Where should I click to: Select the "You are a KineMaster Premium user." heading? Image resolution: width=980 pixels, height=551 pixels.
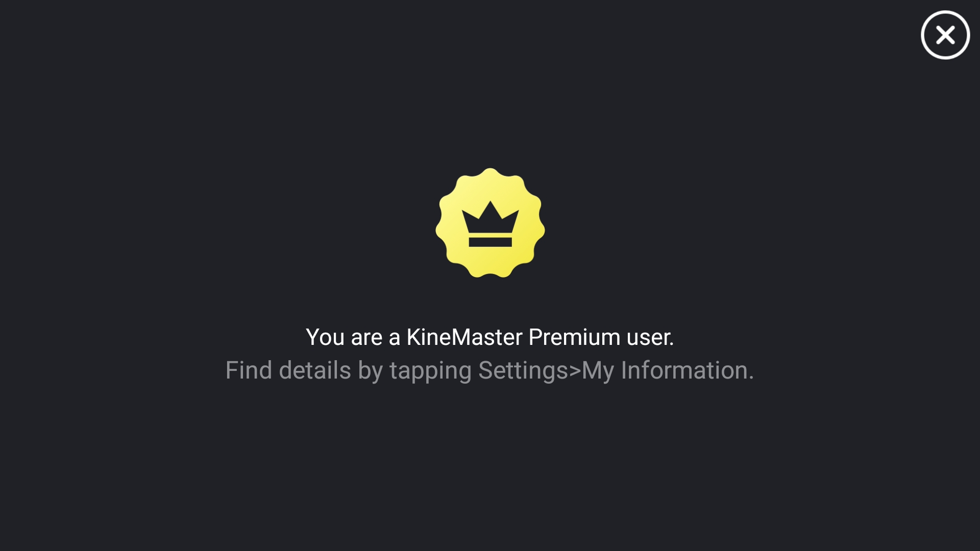pos(490,337)
